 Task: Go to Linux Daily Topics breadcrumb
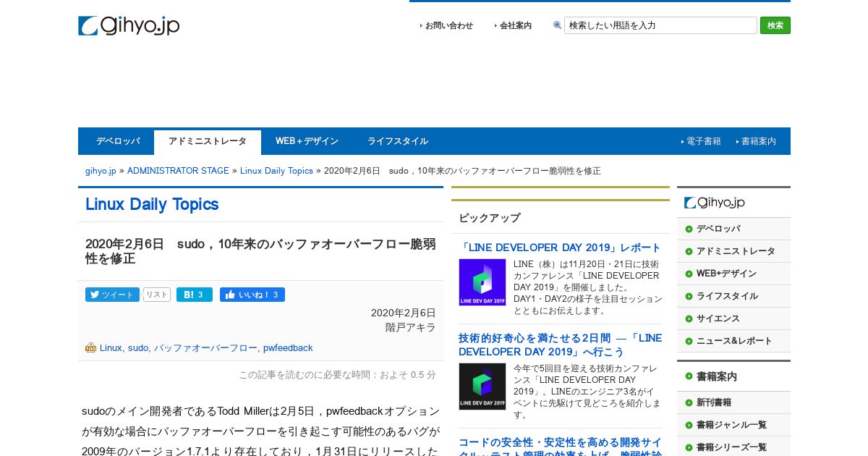click(x=276, y=171)
